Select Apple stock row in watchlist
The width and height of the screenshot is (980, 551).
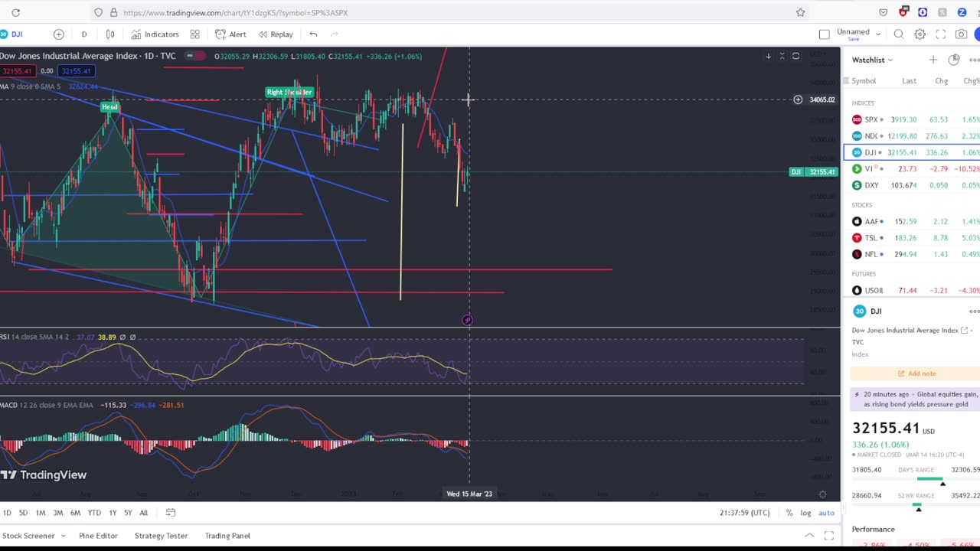(913, 221)
